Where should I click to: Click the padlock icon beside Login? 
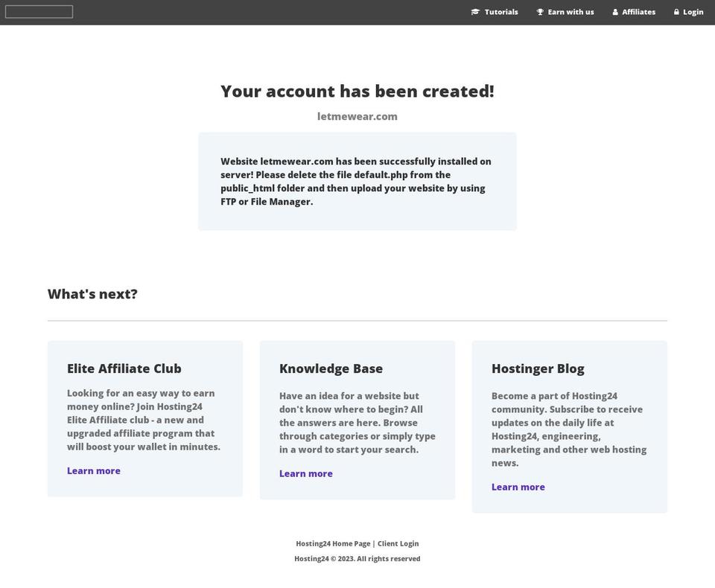click(x=676, y=12)
